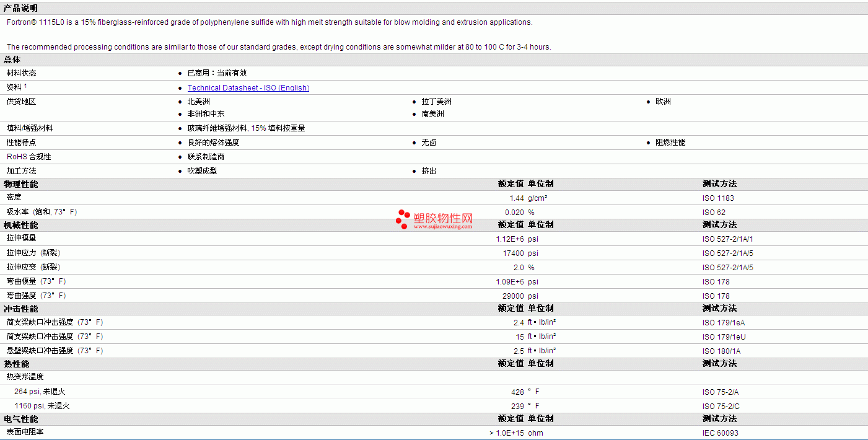Click the 吸水率 (饱和, 73°F) label
Image resolution: width=868 pixels, height=440 pixels.
(42, 212)
